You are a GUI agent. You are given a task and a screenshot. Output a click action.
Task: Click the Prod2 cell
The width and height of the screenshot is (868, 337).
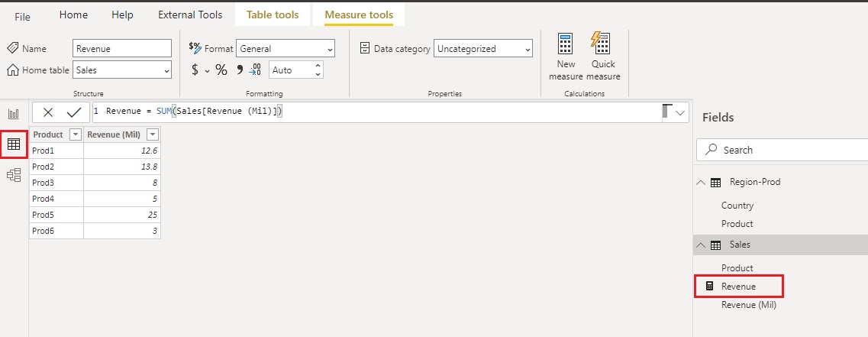pos(56,167)
